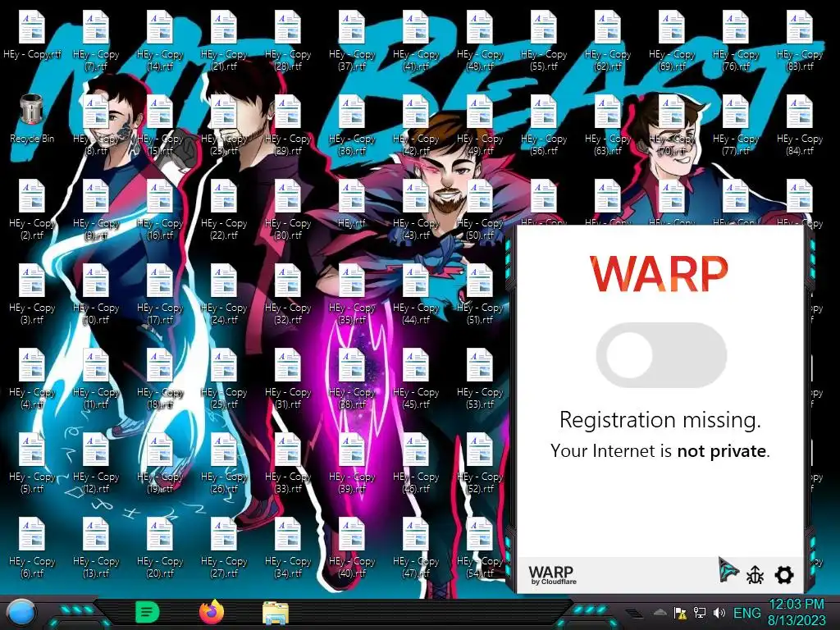The image size is (840, 630).
Task: Select HEy - Copy (83).rtf file
Action: tap(800, 40)
